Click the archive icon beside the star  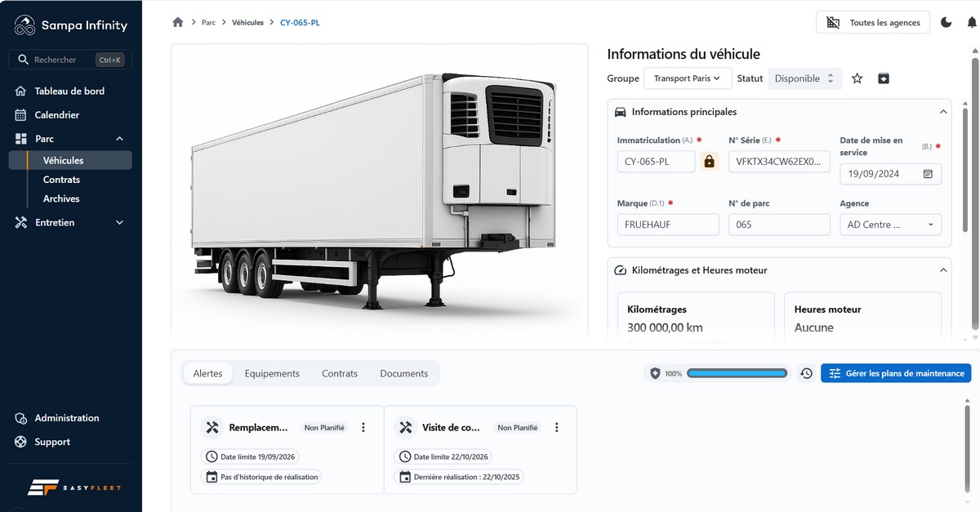(883, 78)
